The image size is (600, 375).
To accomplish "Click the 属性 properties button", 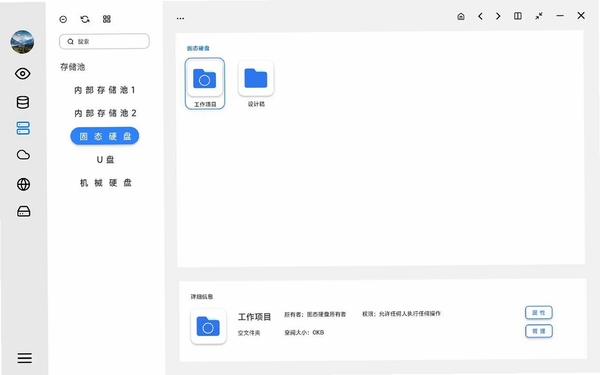I will 538,313.
